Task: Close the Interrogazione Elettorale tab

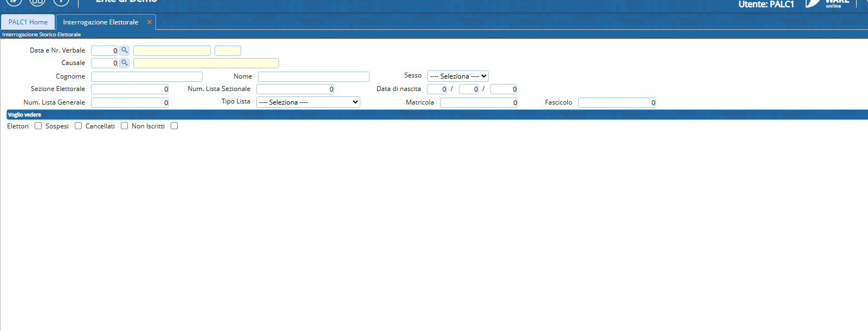Action: point(150,22)
